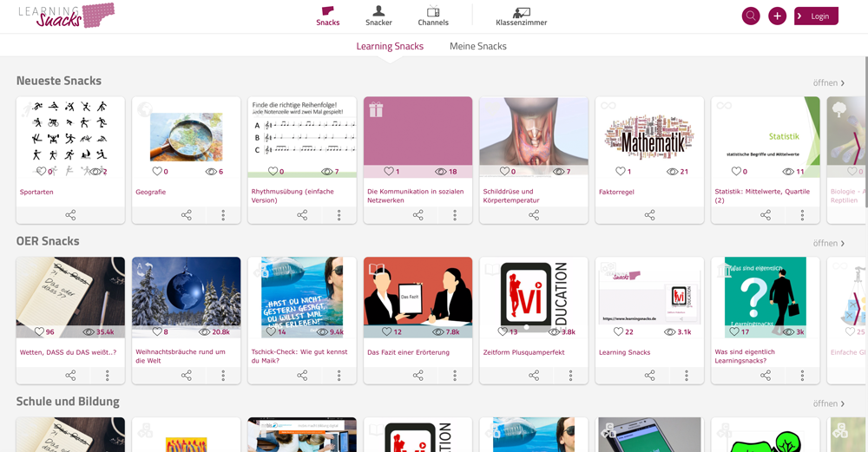This screenshot has width=868, height=452.
Task: Share Was sind eigentlich Learningsnacks snack
Action: tap(766, 376)
